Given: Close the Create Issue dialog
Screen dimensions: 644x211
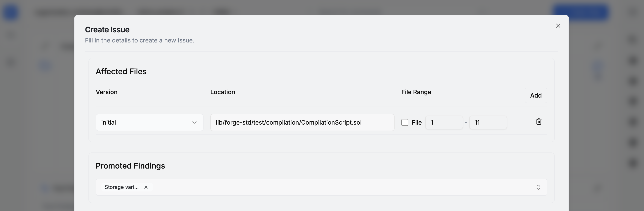Looking at the screenshot, I should [x=558, y=26].
